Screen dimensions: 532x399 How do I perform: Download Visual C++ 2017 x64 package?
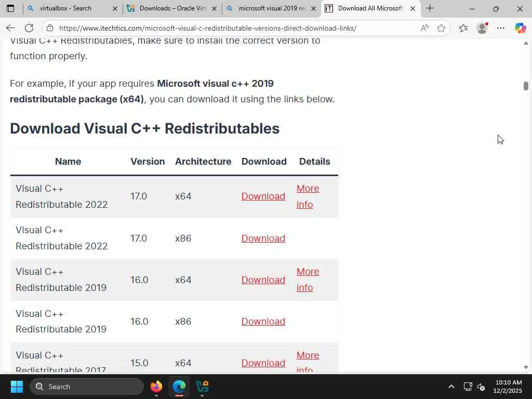(263, 363)
